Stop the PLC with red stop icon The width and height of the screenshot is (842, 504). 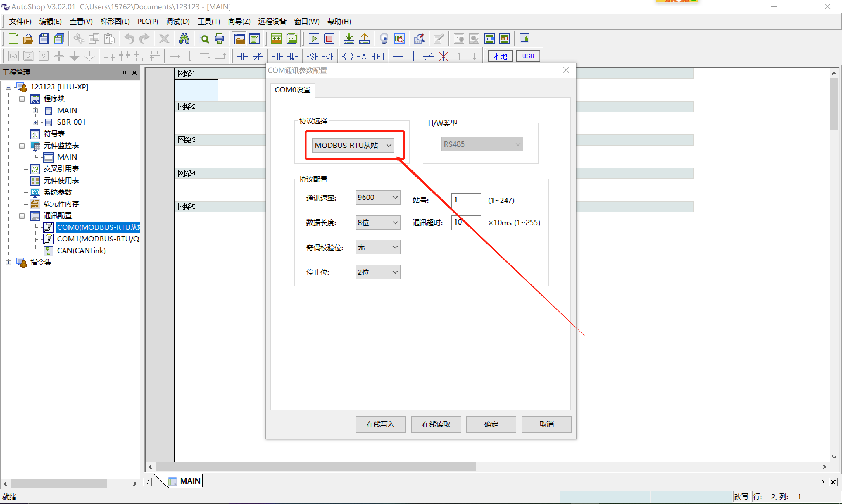tap(329, 39)
